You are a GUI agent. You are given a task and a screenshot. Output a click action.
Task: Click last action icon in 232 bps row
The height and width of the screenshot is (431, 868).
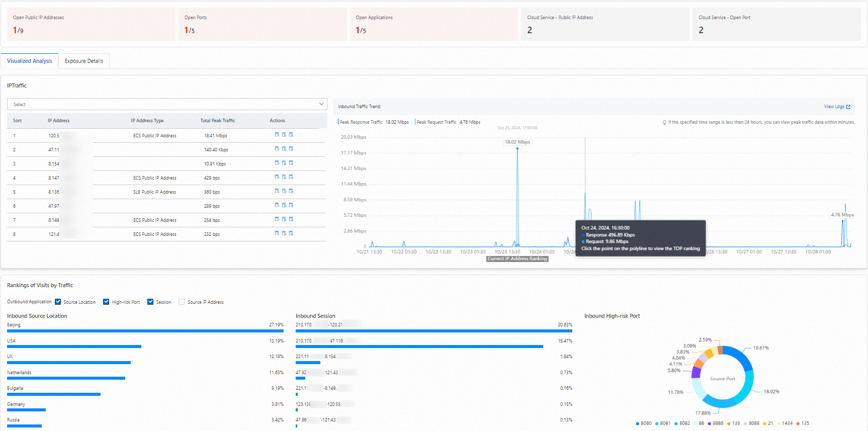click(291, 233)
